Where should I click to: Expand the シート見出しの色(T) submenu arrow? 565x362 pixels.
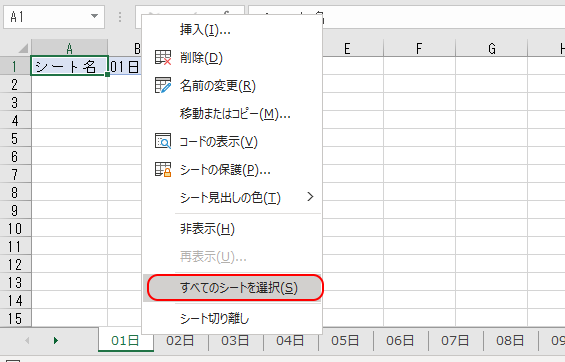point(310,197)
